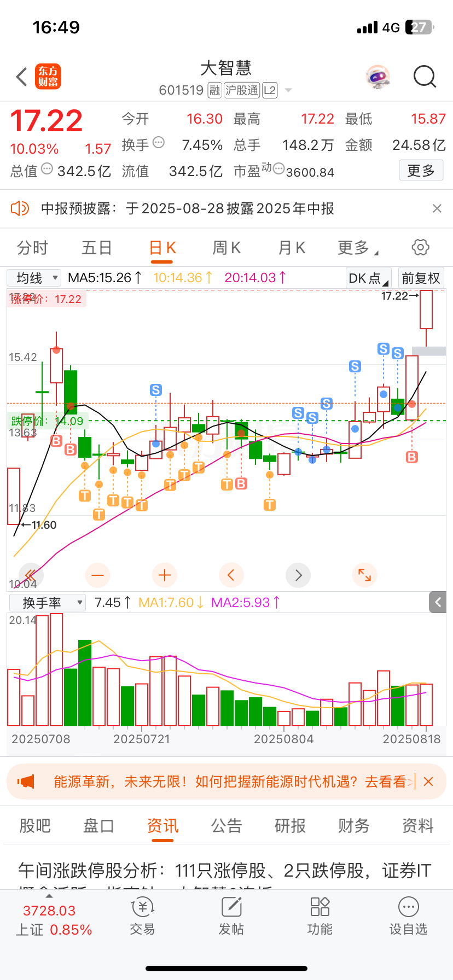Image resolution: width=453 pixels, height=980 pixels.
Task: Select the 日K chart tab
Action: pyautogui.click(x=162, y=248)
